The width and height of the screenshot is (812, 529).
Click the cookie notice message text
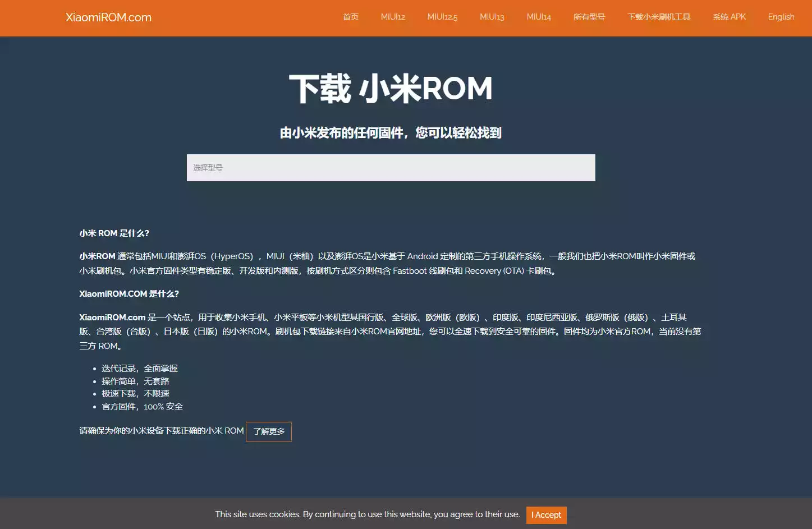[x=368, y=514]
